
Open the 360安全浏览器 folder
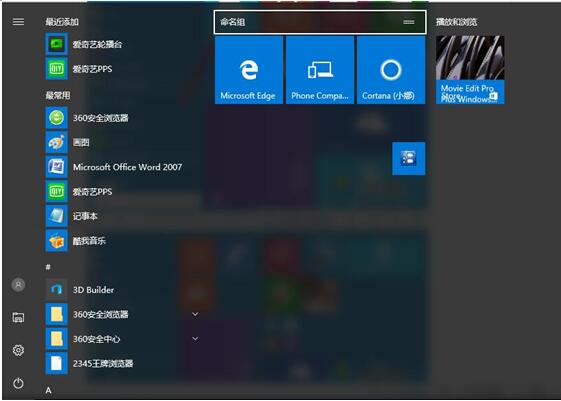87,314
